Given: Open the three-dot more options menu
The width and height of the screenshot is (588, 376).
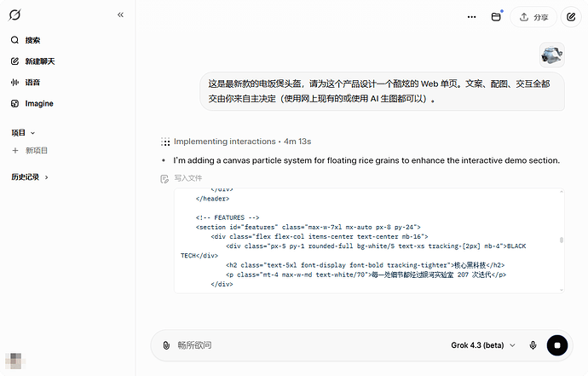Looking at the screenshot, I should point(472,17).
